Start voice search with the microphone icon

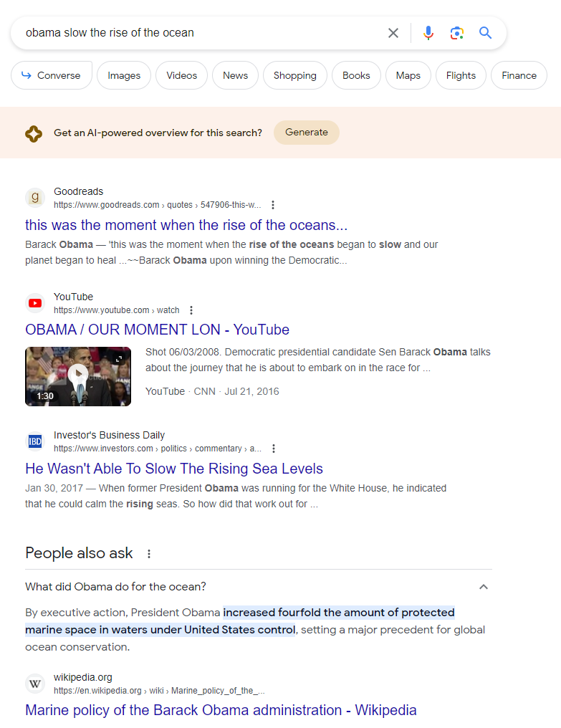pos(428,33)
